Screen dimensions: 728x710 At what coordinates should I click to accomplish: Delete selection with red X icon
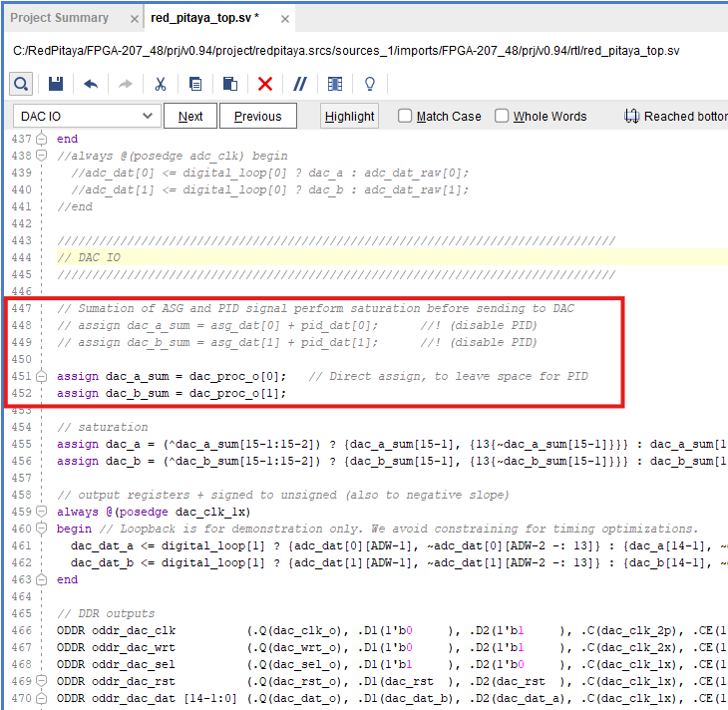(265, 84)
